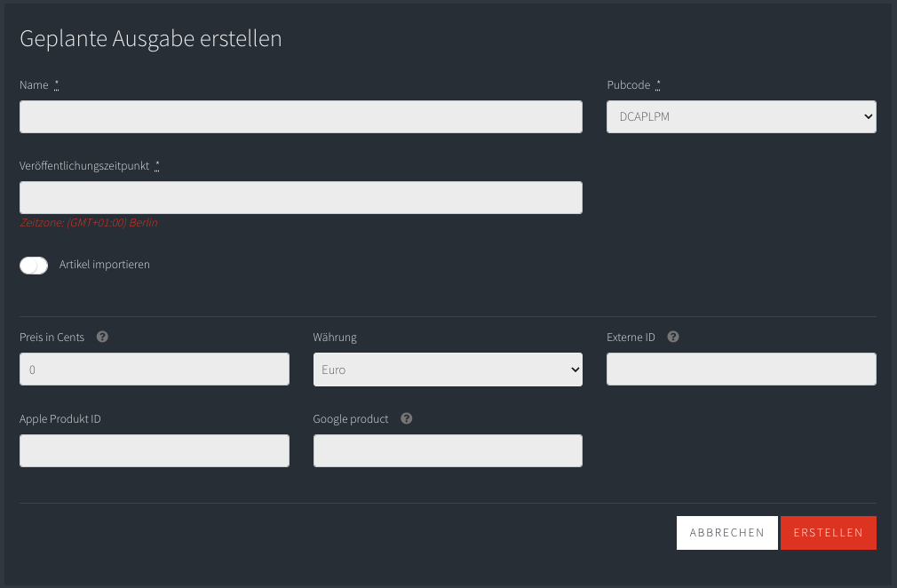Click the Google product text field
Viewport: 897px width, 588px height.
click(x=448, y=450)
